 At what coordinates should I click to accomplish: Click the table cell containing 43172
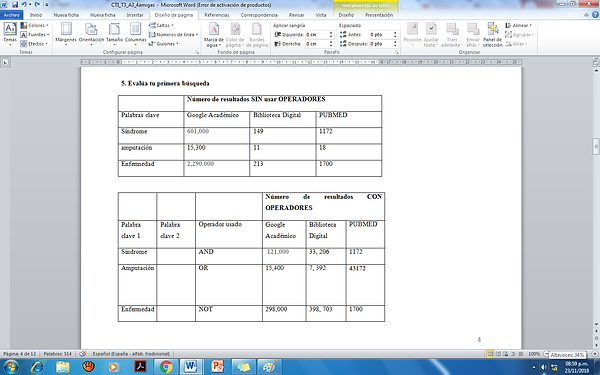point(365,284)
